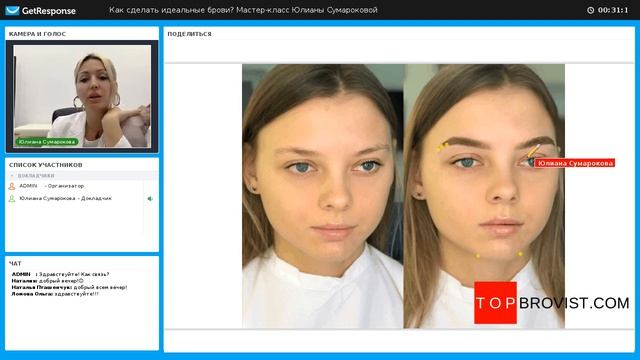640x360 pixels.
Task: Click the Ломова Ольга chat message 'здравствуйте!!!'
Action: (x=55, y=294)
